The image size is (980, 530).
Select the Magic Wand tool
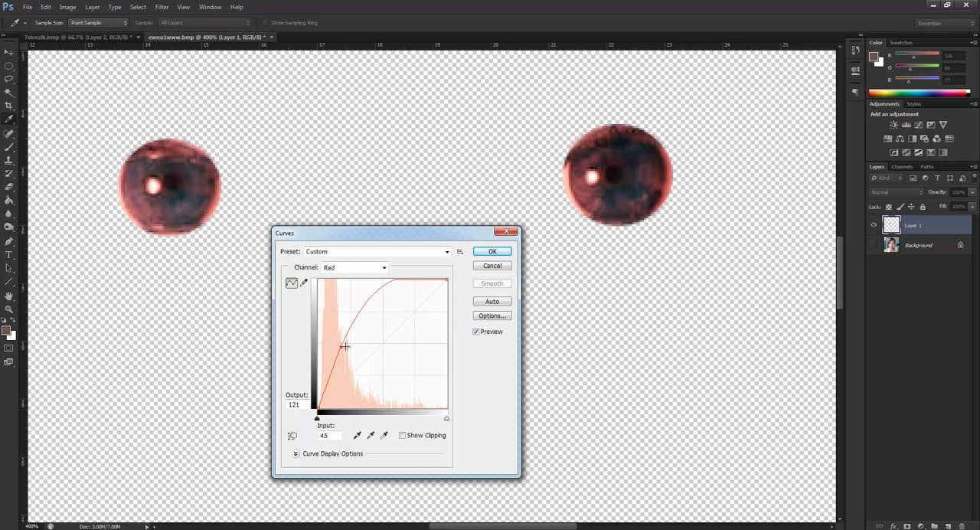[x=8, y=93]
